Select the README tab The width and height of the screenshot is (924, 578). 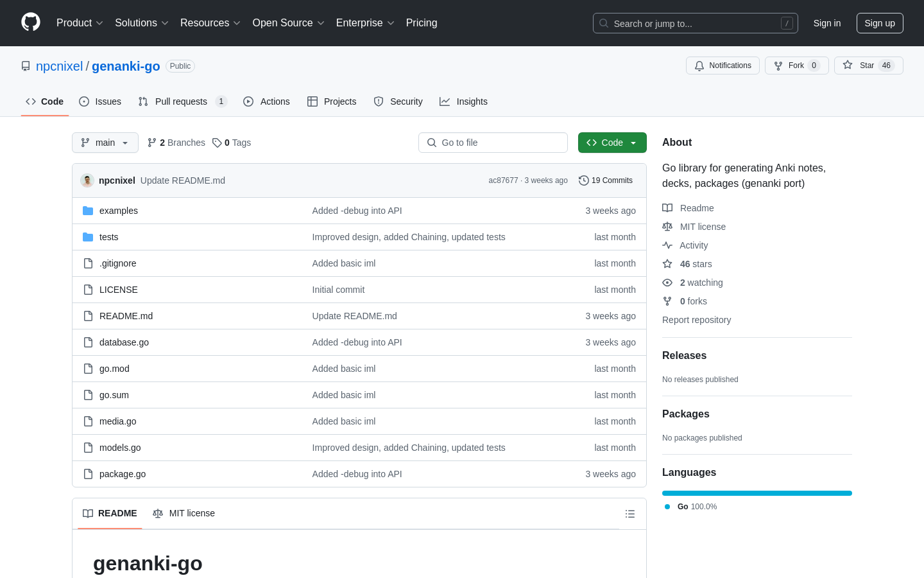[110, 513]
